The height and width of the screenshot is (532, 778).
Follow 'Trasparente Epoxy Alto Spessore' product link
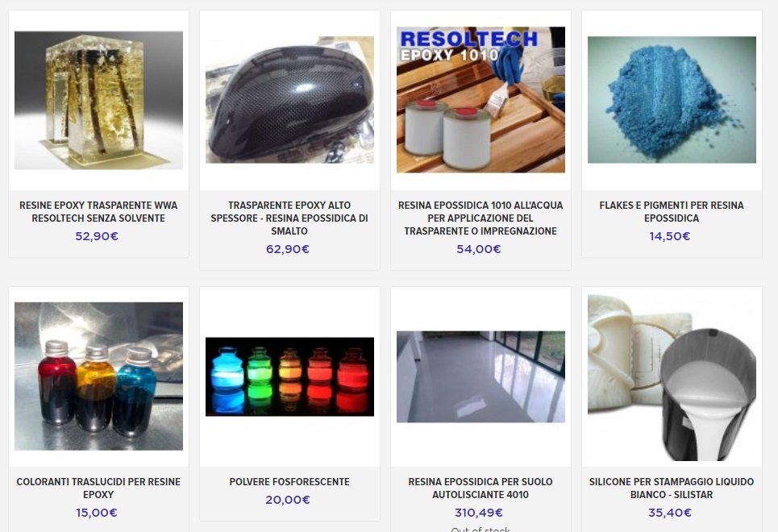pyautogui.click(x=289, y=218)
